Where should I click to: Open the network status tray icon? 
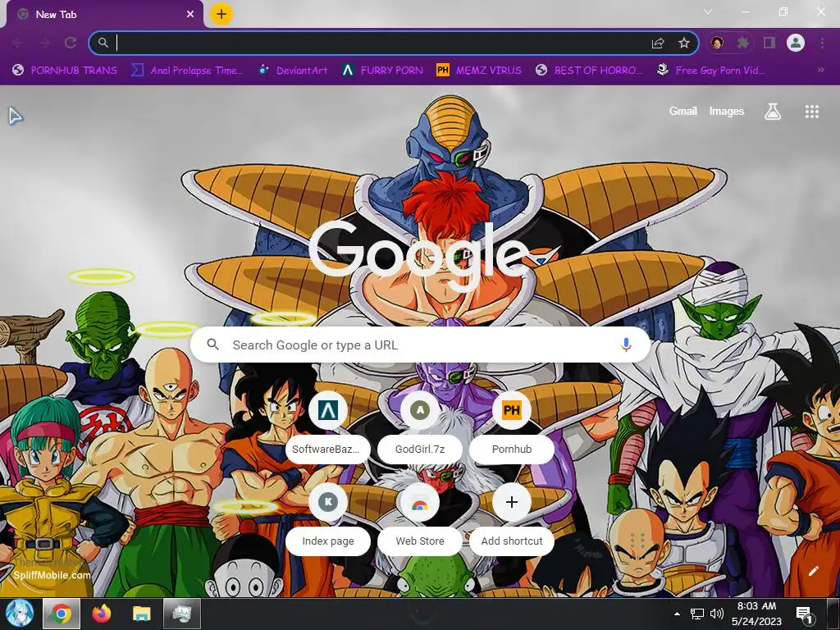pyautogui.click(x=697, y=614)
